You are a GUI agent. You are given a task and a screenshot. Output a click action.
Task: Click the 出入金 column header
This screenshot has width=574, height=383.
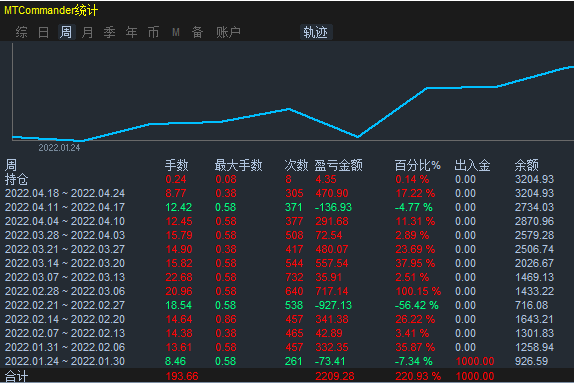point(472,166)
